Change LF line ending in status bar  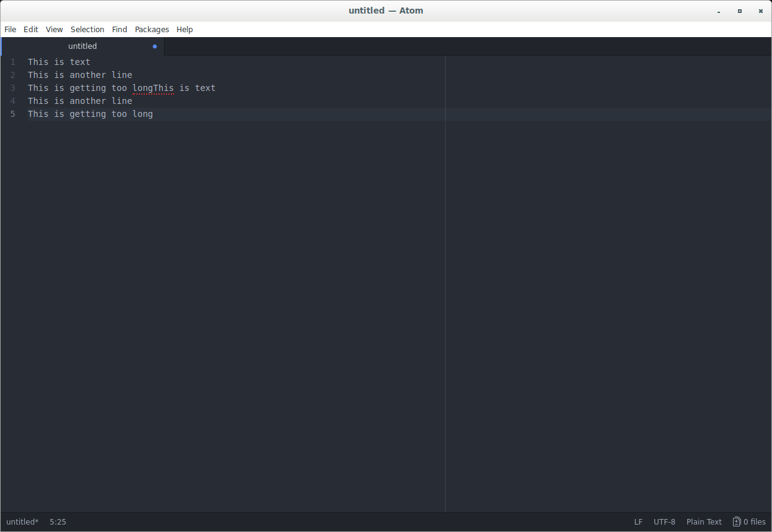pos(638,521)
